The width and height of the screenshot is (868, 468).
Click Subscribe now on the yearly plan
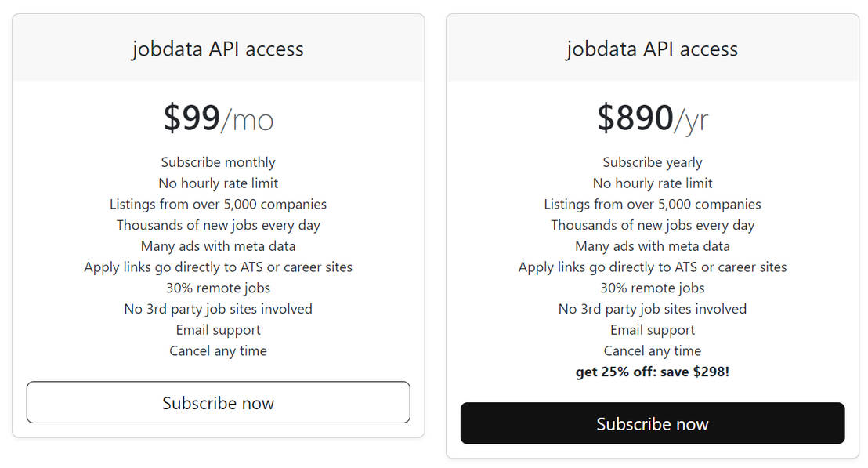(x=653, y=423)
